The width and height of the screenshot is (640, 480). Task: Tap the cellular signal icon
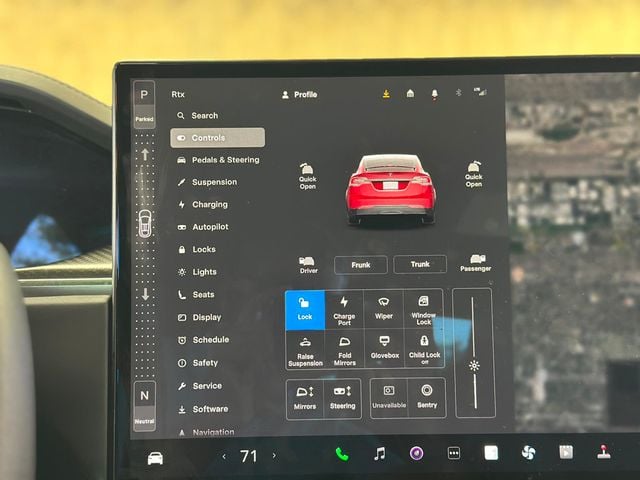coord(480,92)
